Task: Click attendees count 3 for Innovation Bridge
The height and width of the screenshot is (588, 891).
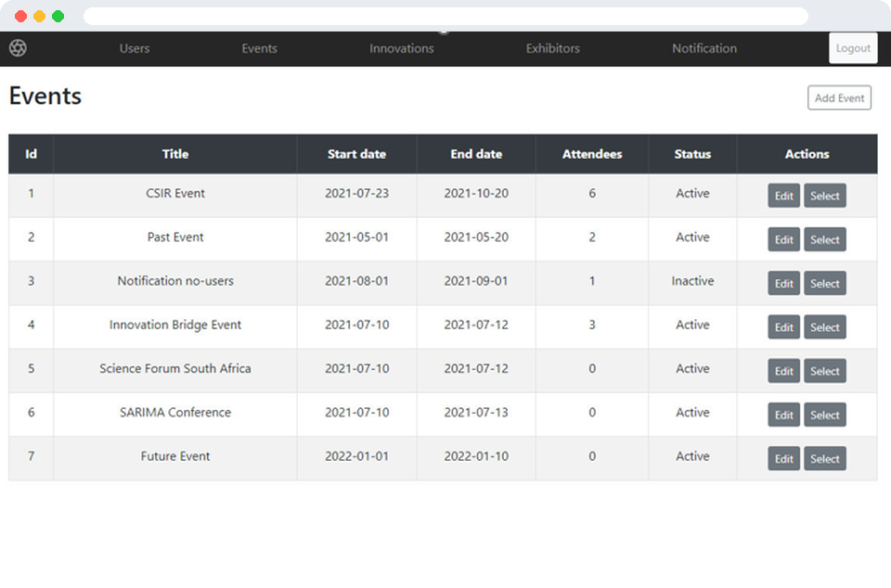Action: coord(592,325)
